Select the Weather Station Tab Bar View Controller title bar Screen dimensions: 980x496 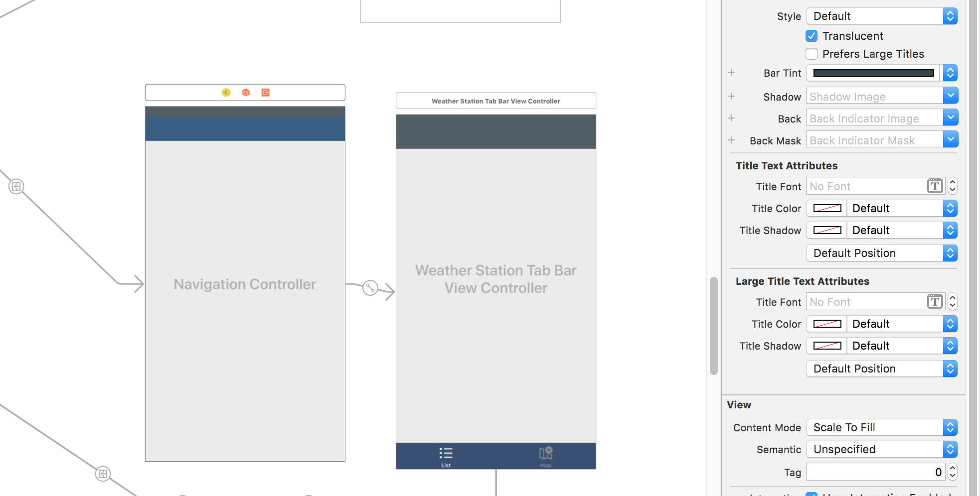(x=496, y=101)
